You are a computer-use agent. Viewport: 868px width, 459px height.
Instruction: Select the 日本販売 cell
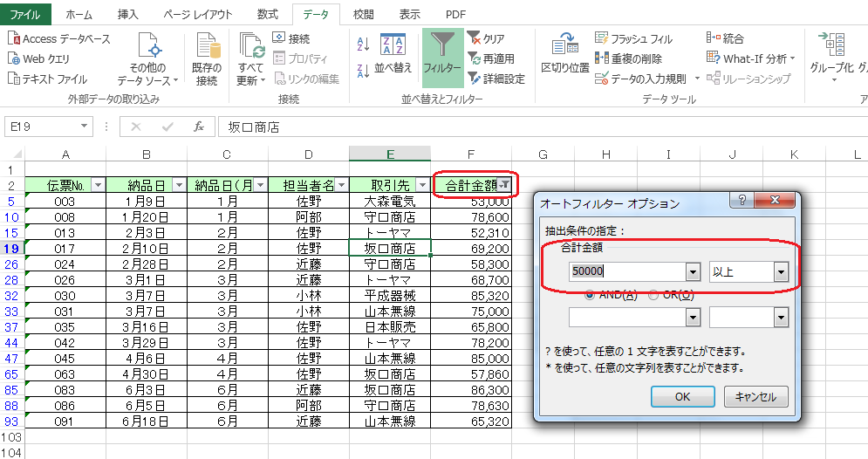pos(390,327)
